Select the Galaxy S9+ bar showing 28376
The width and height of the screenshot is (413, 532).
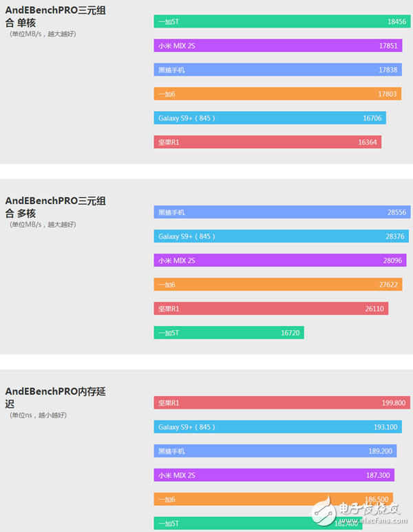coord(281,236)
